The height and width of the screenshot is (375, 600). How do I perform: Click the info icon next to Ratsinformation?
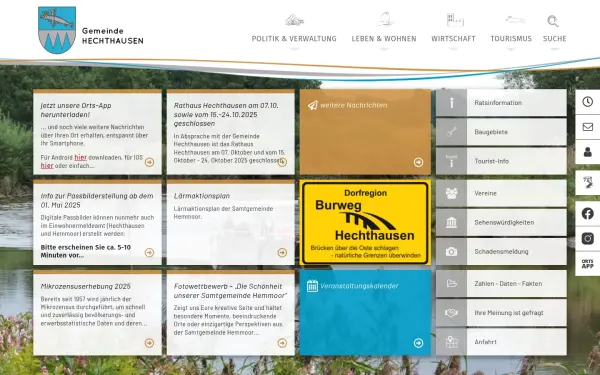452,103
